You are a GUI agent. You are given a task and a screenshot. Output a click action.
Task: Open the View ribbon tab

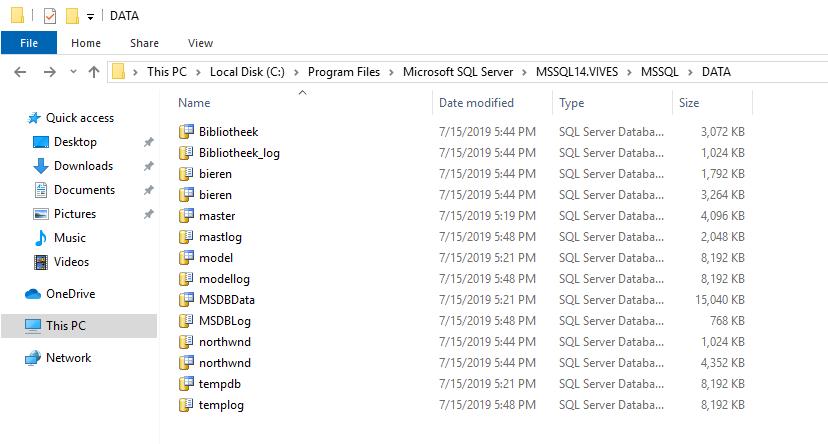tap(200, 43)
